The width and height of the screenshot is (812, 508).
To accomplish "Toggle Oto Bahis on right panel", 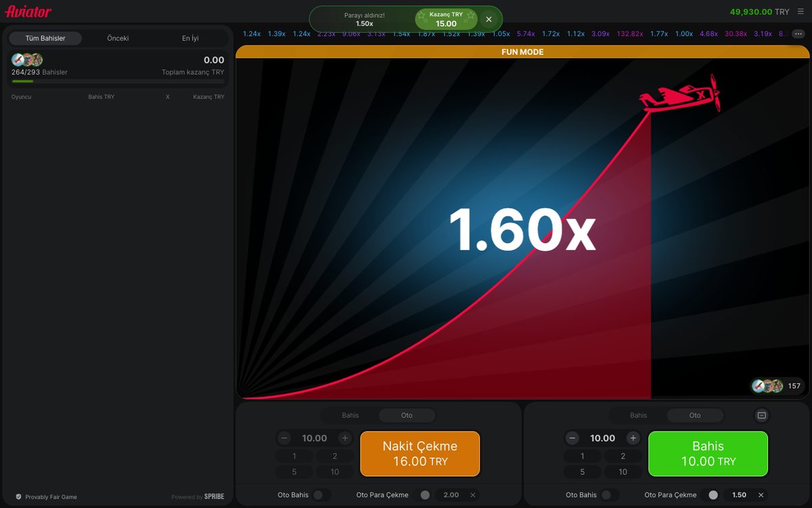I will click(610, 495).
